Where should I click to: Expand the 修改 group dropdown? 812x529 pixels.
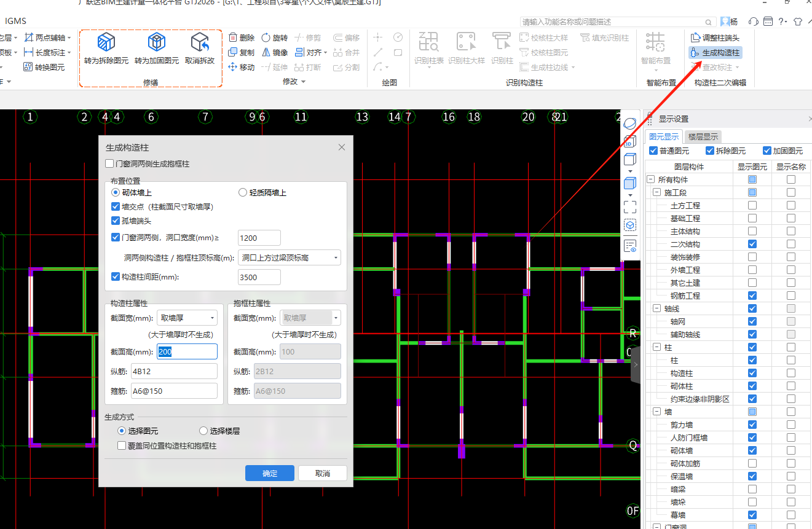tap(303, 82)
